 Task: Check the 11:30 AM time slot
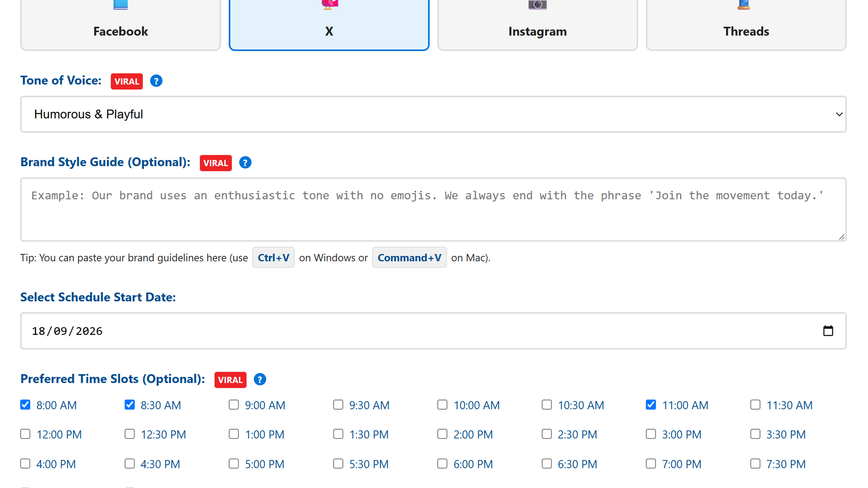755,405
